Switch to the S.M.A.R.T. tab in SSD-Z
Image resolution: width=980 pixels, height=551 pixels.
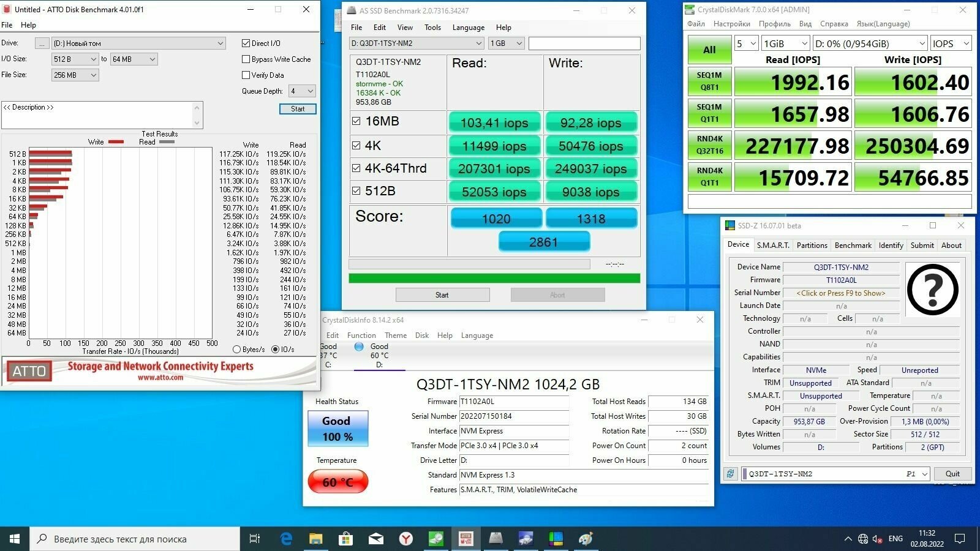(773, 246)
